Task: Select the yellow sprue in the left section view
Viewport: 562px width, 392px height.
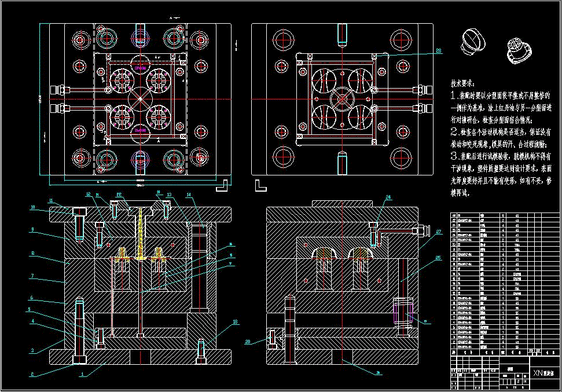Action: pos(140,233)
